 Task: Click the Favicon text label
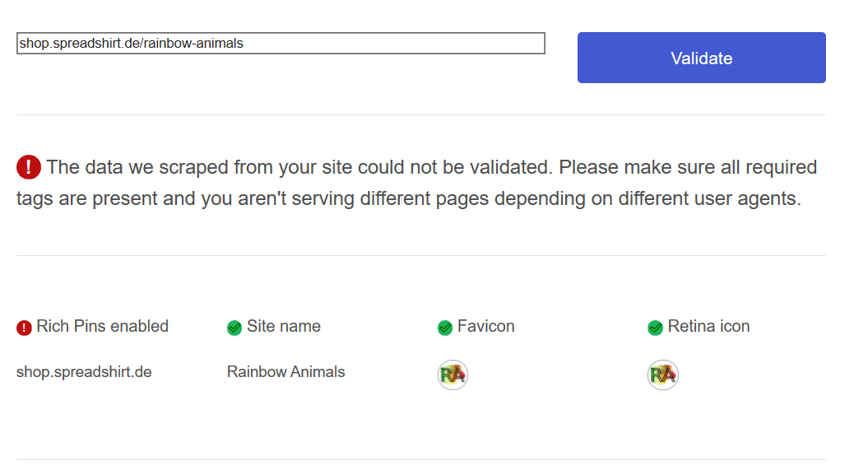[x=486, y=326]
